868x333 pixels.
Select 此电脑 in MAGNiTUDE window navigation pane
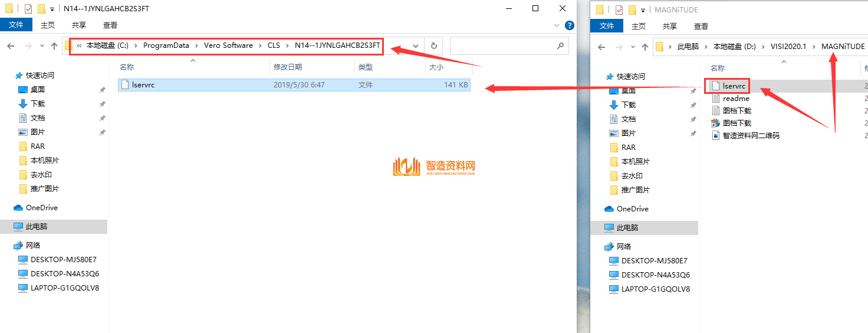click(627, 228)
